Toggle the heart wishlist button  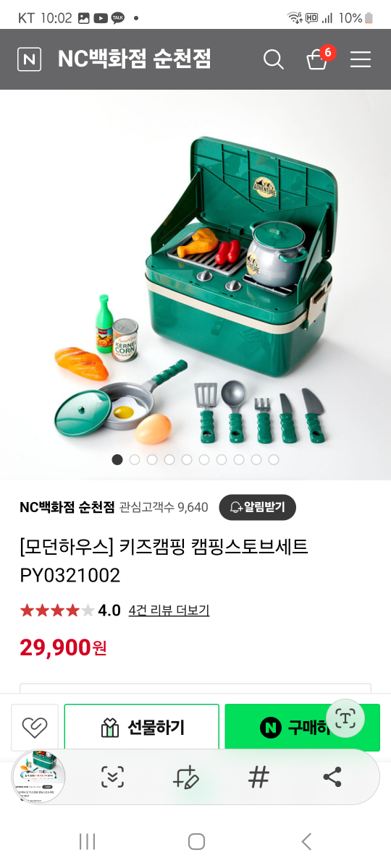point(35,728)
